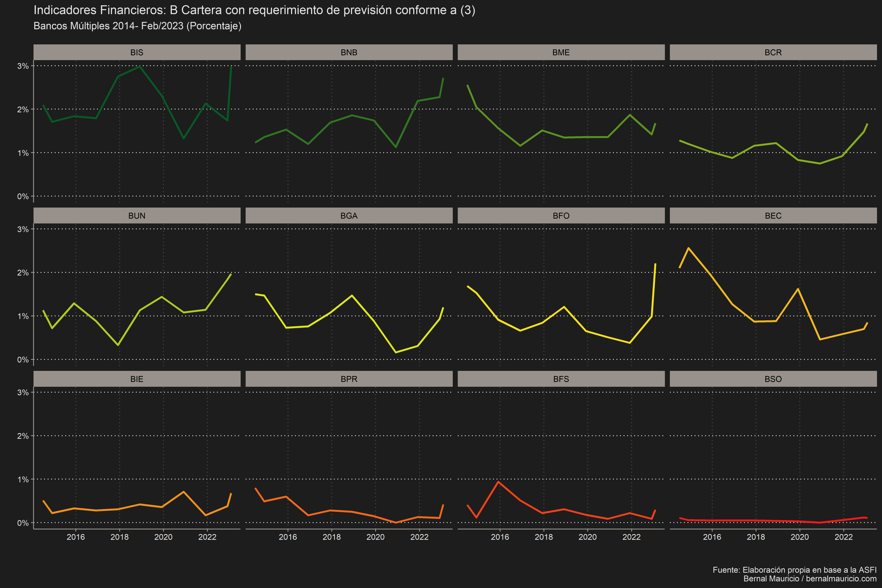
Task: Click the flat red line in the BSO chart
Action: click(756, 521)
